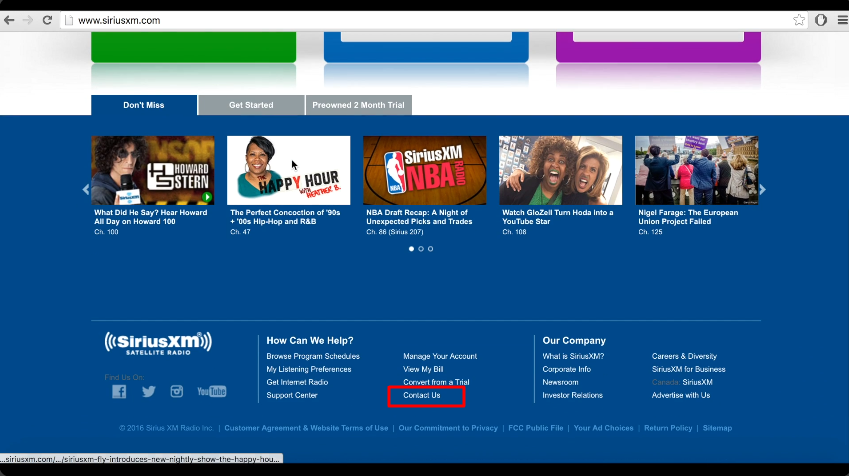Viewport: 849px width, 476px height.
Task: Click Get Internet Radio link
Action: [297, 382]
